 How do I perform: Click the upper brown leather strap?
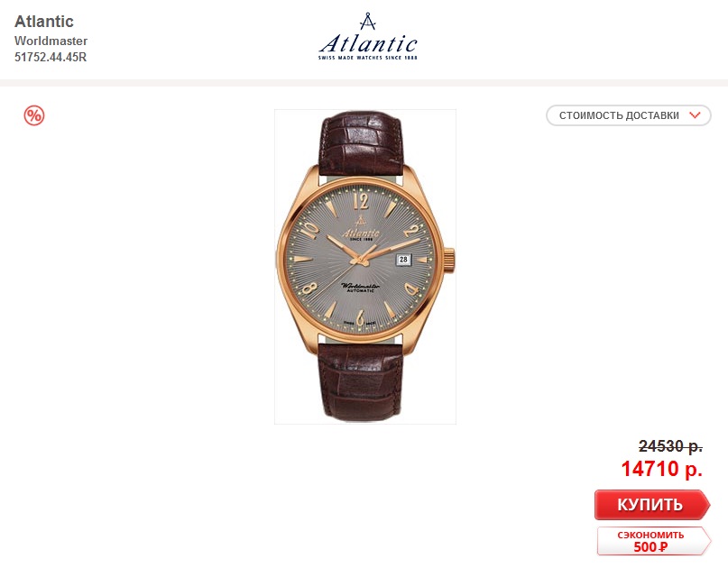coord(362,143)
